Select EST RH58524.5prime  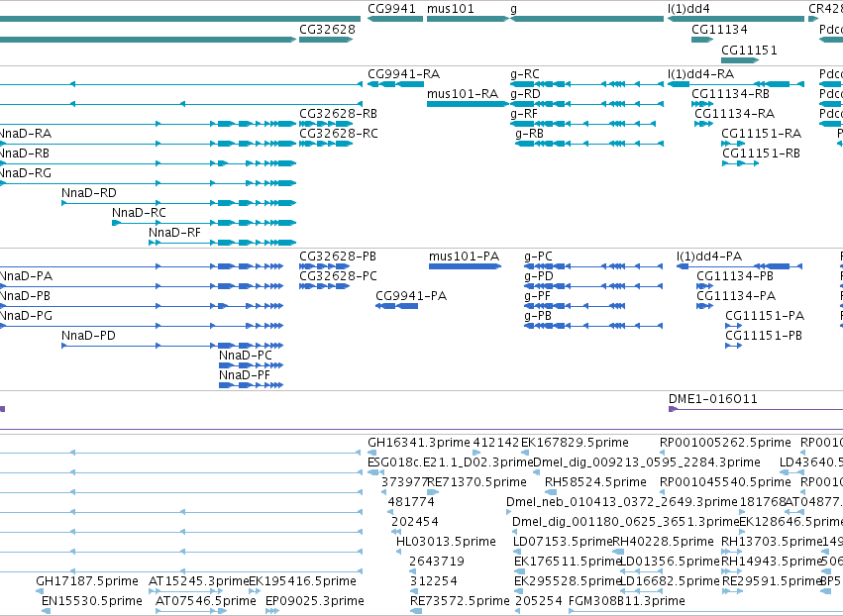(551, 492)
